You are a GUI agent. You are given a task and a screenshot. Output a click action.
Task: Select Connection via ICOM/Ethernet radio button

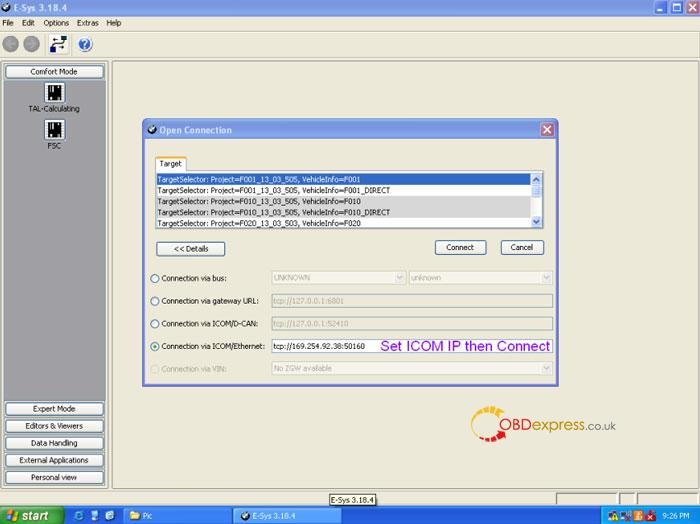point(155,346)
